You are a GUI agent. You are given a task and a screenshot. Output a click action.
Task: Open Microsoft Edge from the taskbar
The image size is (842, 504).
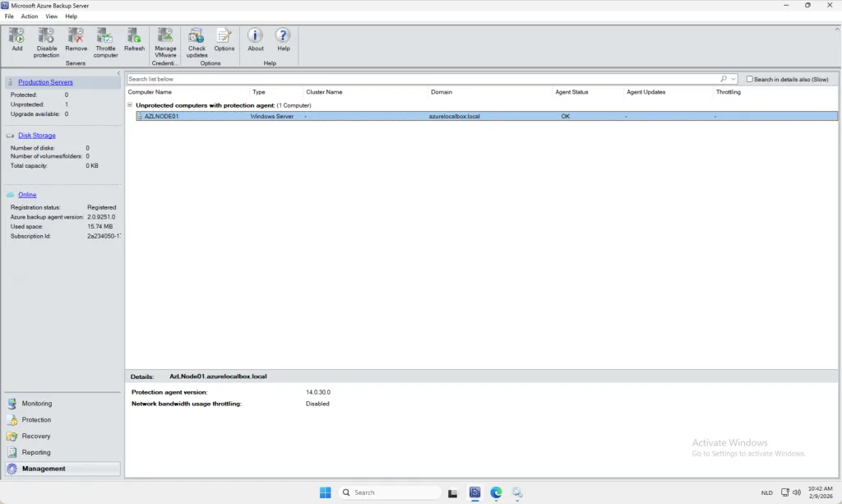(x=496, y=492)
